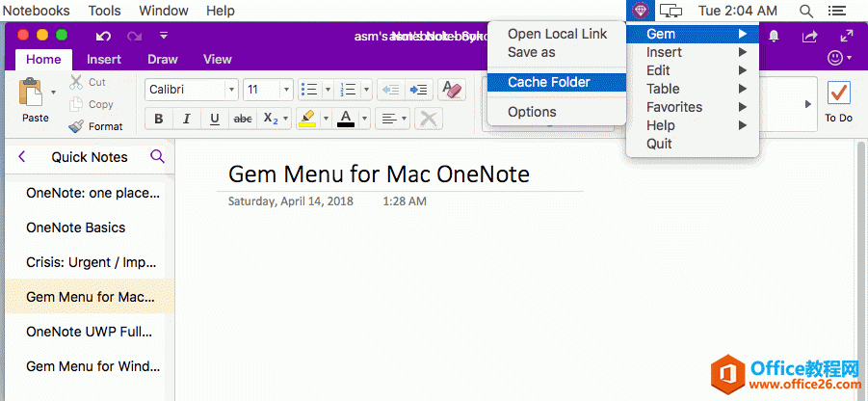Open Notification Center list icon

click(836, 11)
